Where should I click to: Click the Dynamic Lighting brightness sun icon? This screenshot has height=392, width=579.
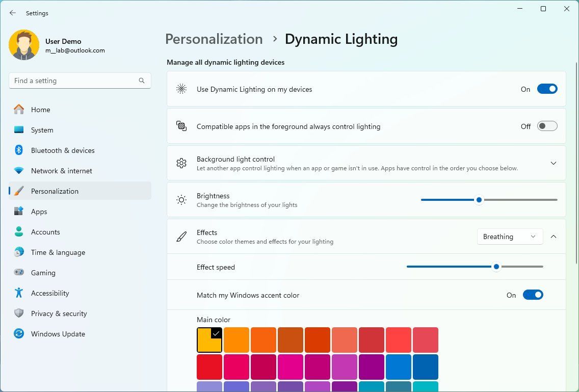click(181, 200)
